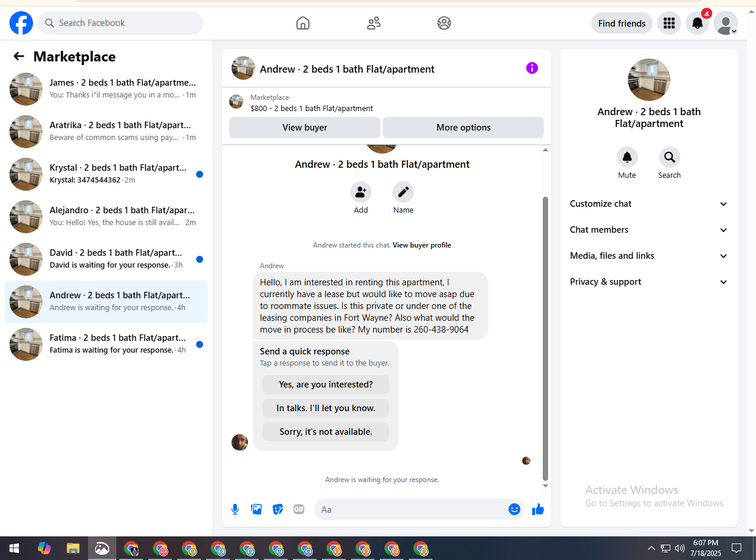Choose a GIF icon
The image size is (756, 560).
coord(299,509)
